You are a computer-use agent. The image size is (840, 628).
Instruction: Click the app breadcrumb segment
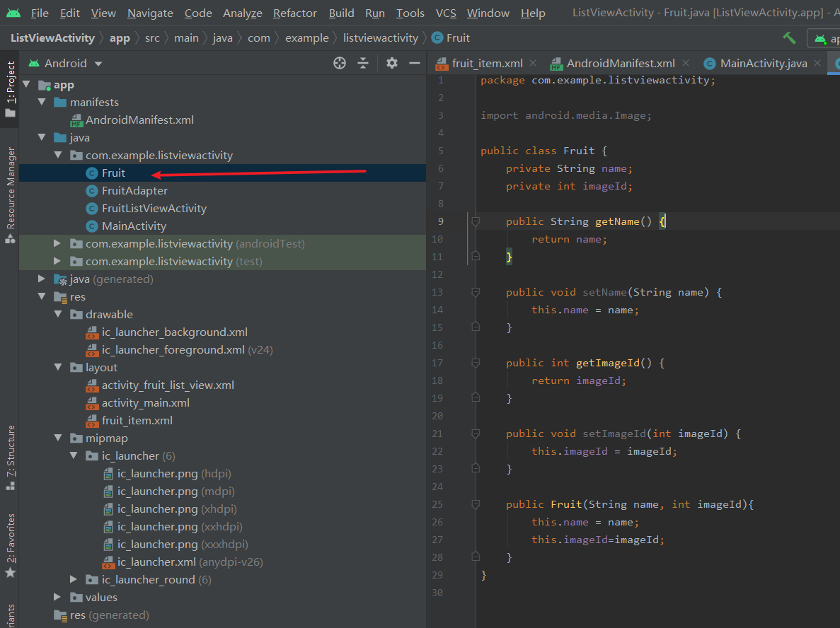pyautogui.click(x=120, y=38)
